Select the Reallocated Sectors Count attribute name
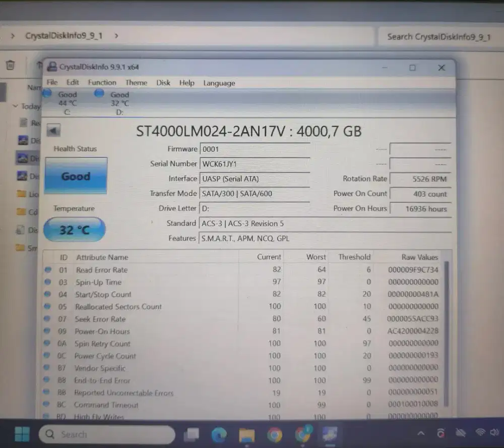This screenshot has width=504, height=448. pos(118,307)
